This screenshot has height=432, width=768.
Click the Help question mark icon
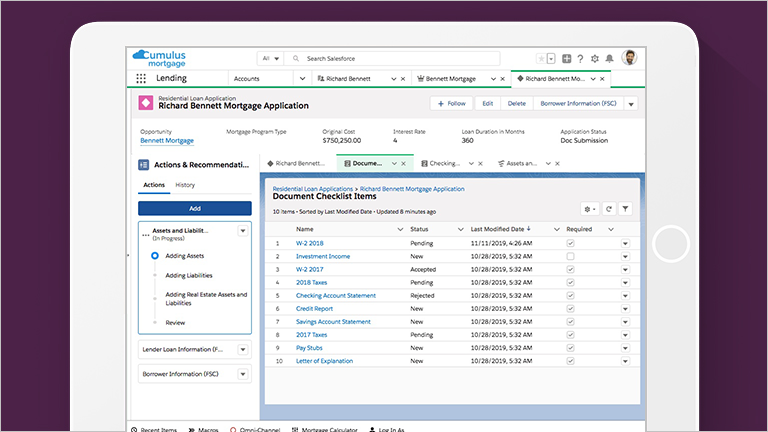click(x=581, y=59)
